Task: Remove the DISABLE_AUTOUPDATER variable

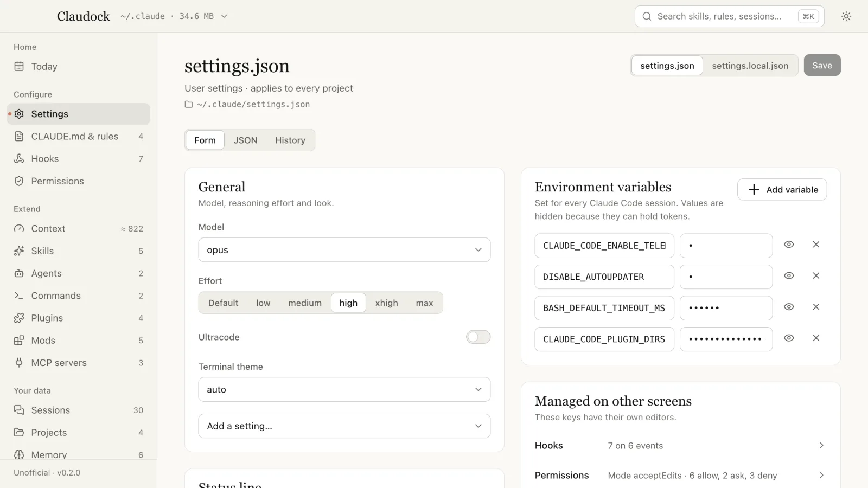Action: pyautogui.click(x=816, y=275)
